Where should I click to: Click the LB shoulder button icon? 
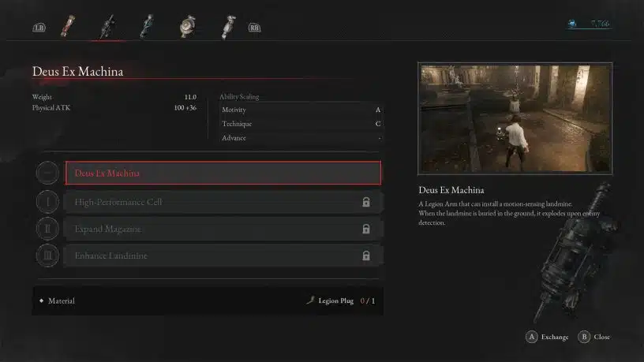[x=39, y=28]
